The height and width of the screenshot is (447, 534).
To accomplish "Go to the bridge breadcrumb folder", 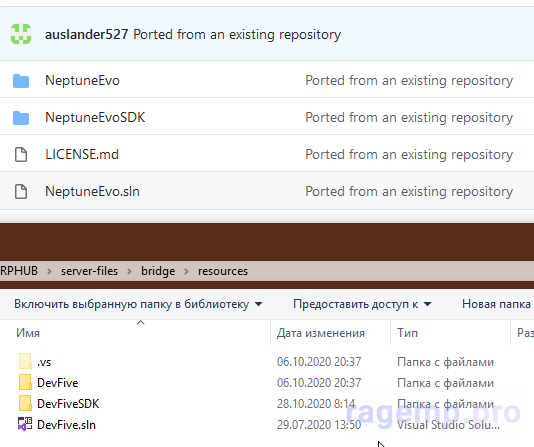I will 158,271.
